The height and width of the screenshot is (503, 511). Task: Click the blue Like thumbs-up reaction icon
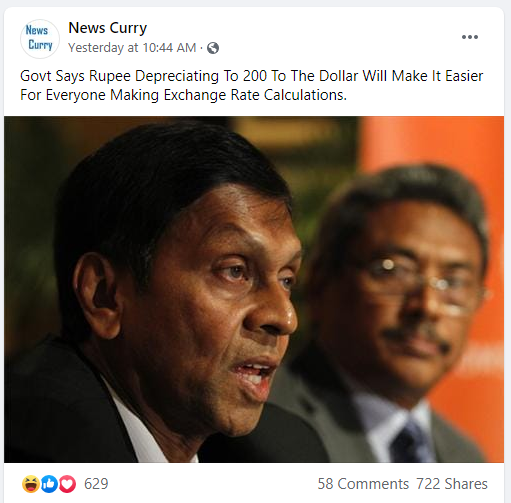(49, 484)
